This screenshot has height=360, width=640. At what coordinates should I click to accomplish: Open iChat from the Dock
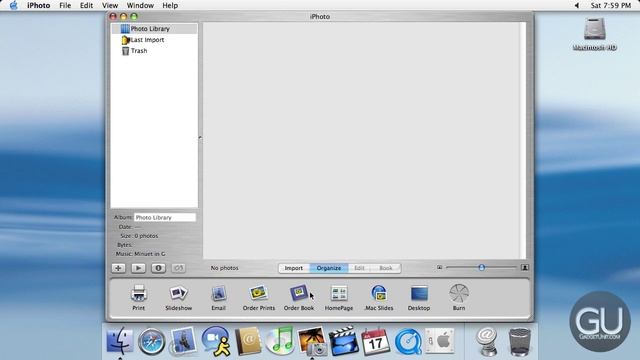tap(216, 341)
